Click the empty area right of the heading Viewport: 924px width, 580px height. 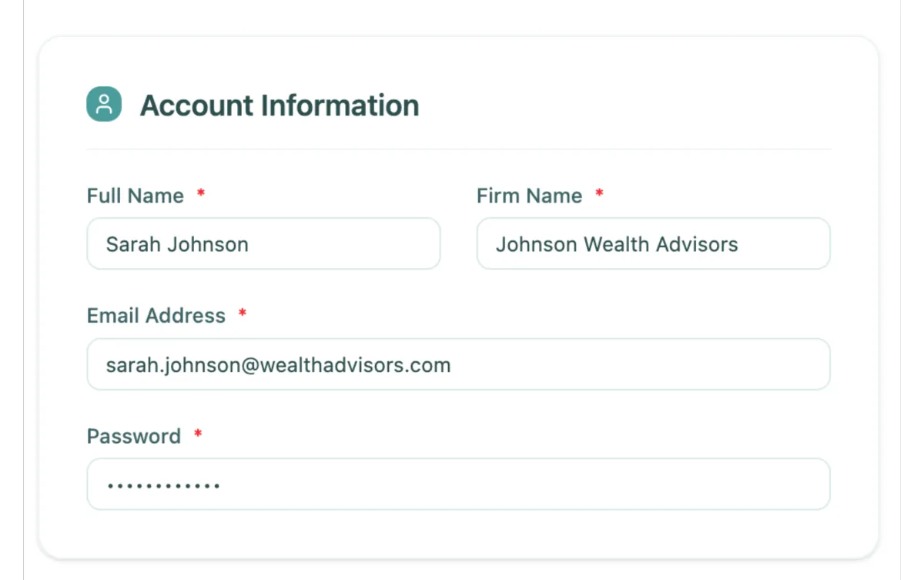(x=625, y=106)
